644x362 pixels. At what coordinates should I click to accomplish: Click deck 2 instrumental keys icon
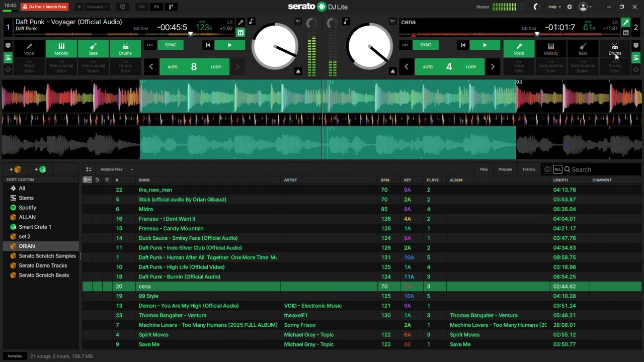click(x=625, y=33)
